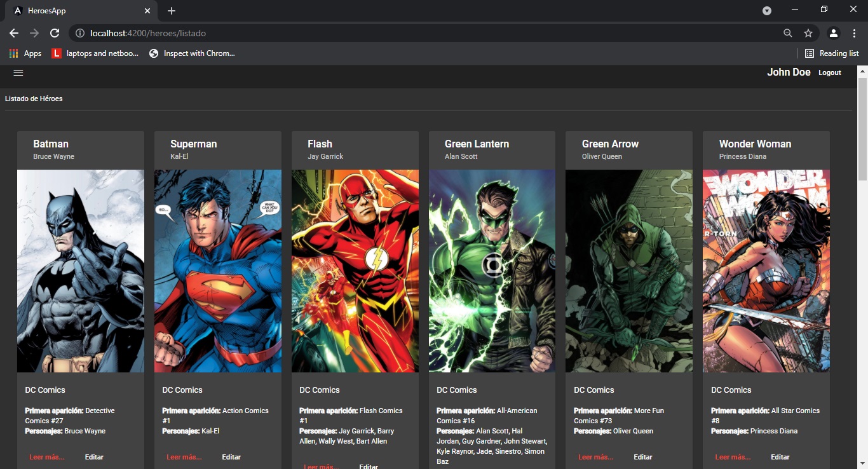Click the Green Lantern card title
Image resolution: width=868 pixels, height=469 pixels.
477,144
